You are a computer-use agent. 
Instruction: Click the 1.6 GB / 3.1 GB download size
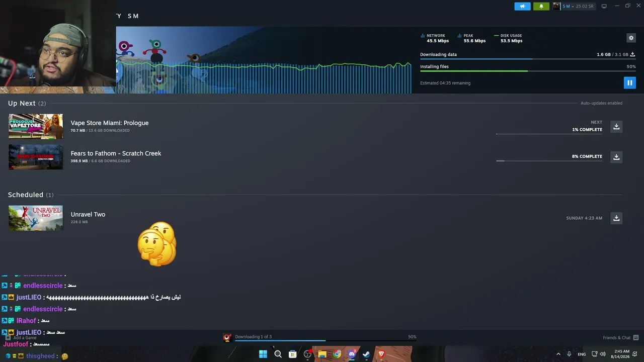(612, 54)
